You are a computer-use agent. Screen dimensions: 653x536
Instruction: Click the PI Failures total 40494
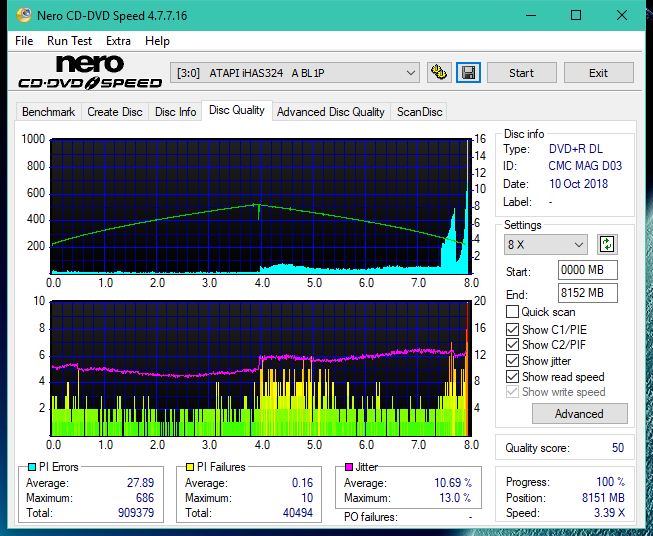pyautogui.click(x=298, y=513)
